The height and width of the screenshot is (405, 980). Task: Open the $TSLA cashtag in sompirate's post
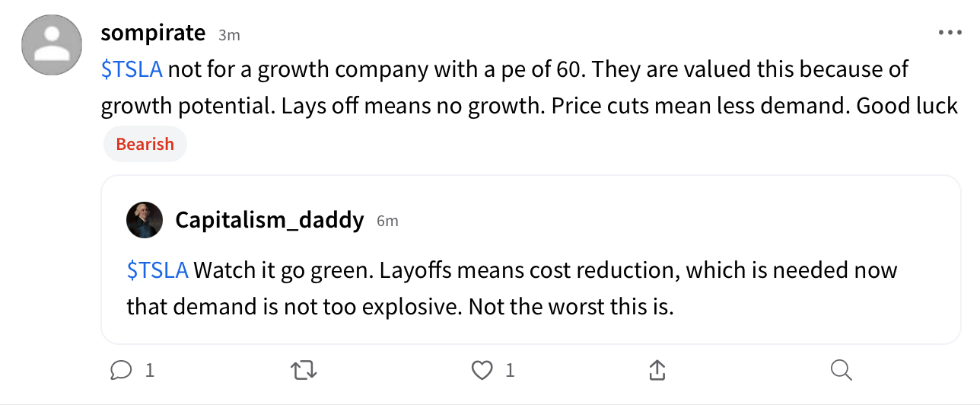pos(132,69)
